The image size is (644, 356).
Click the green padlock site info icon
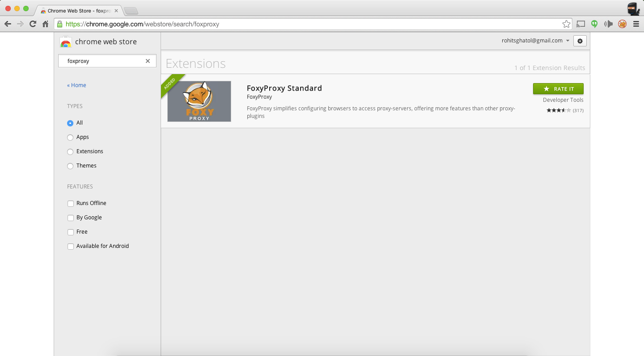pyautogui.click(x=59, y=24)
